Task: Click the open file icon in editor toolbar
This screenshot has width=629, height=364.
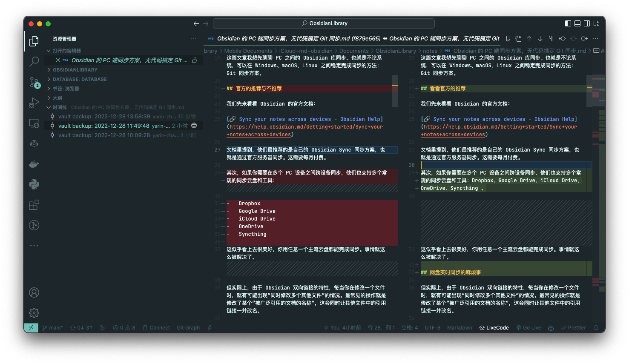Action: [x=518, y=38]
